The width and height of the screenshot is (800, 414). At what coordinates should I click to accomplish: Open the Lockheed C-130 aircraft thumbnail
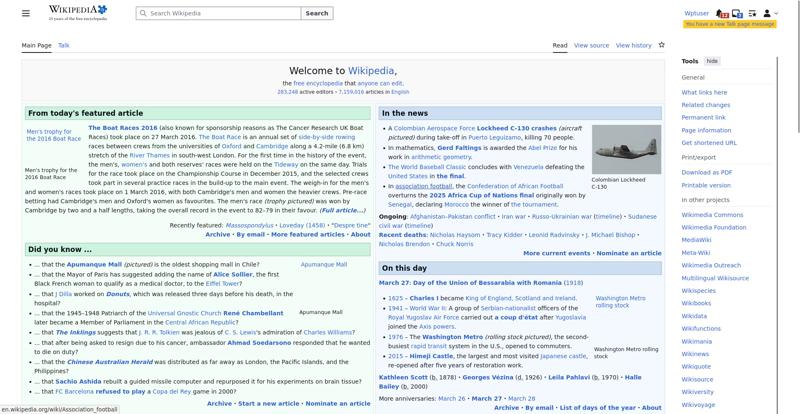click(626, 150)
